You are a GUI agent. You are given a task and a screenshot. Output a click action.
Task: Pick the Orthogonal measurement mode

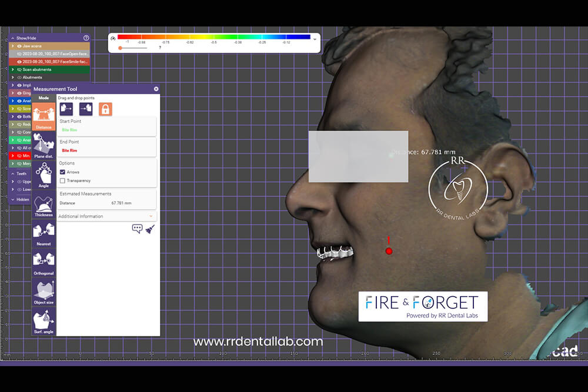[x=44, y=263]
